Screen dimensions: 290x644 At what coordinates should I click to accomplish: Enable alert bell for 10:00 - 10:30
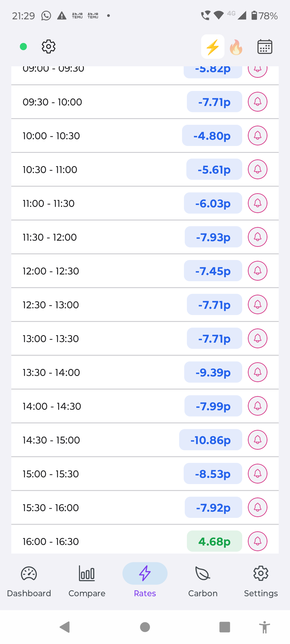258,136
